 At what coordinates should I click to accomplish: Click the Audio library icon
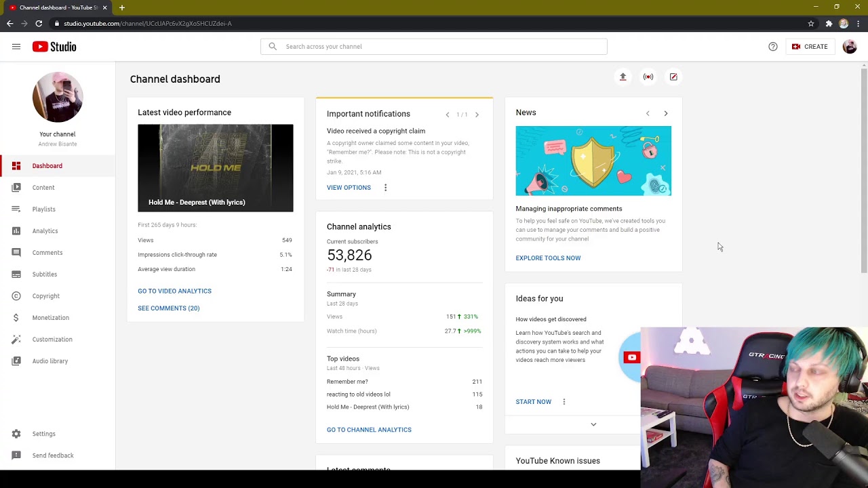[x=16, y=361]
